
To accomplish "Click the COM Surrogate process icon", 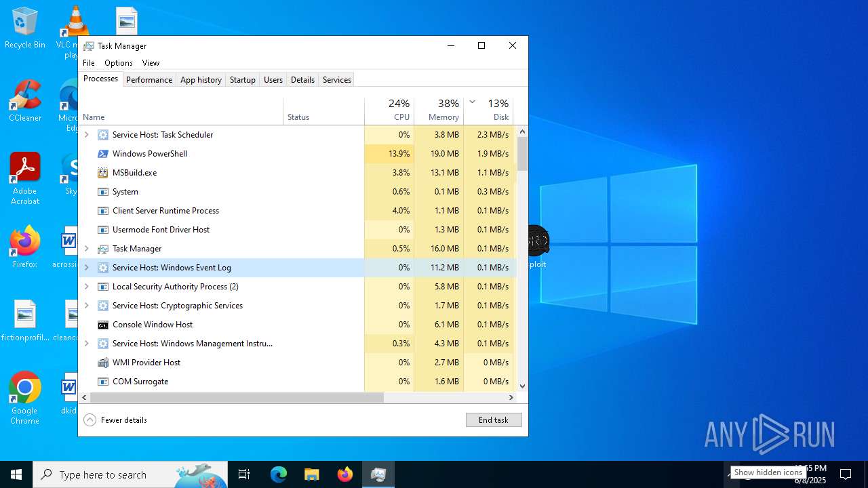I will 103,382.
